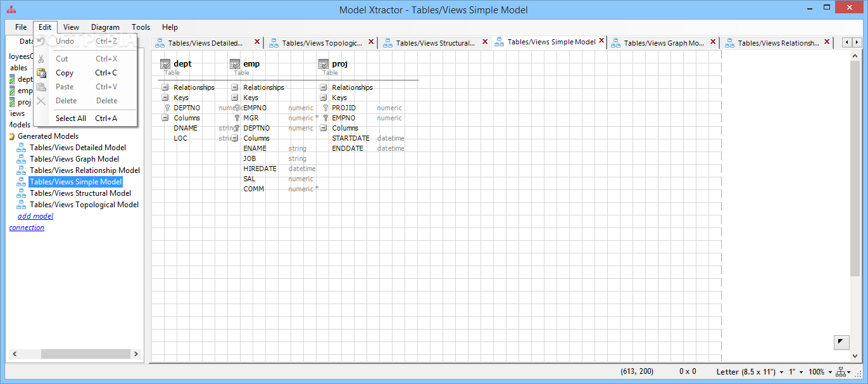Click the proj table icon in the diagram

coord(324,64)
